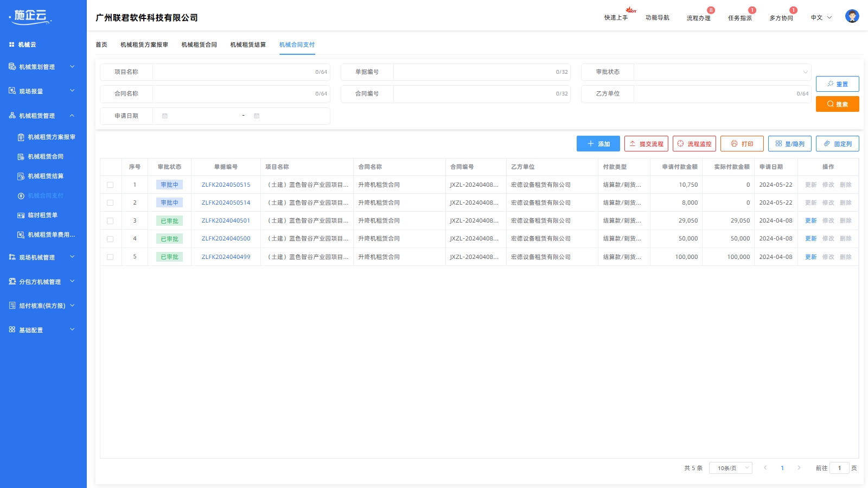Image resolution: width=868 pixels, height=488 pixels.
Task: Check the row for ZLFK2024050515
Action: coord(110,185)
